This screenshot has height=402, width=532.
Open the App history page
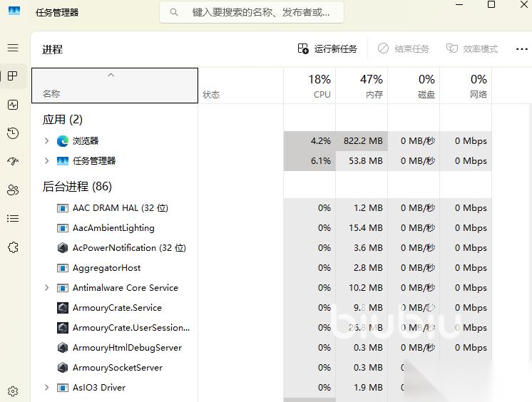[x=13, y=133]
